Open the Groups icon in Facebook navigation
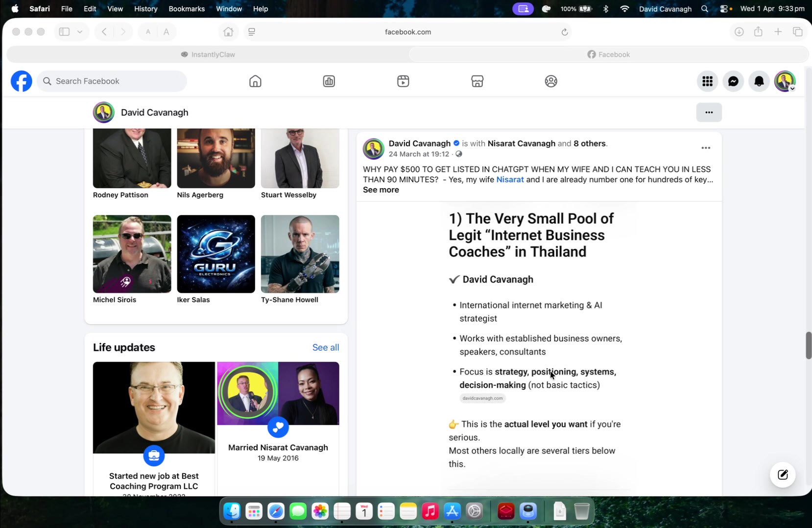 pyautogui.click(x=551, y=81)
